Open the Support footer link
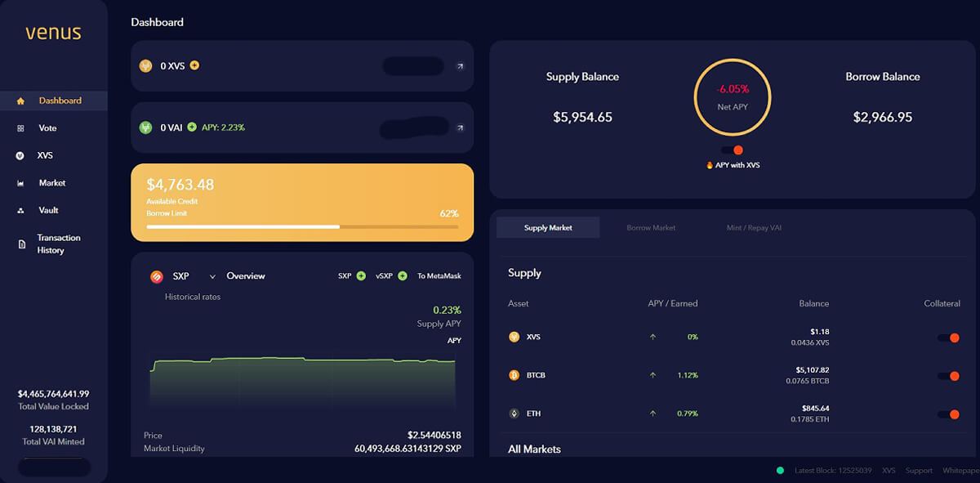 coord(919,471)
